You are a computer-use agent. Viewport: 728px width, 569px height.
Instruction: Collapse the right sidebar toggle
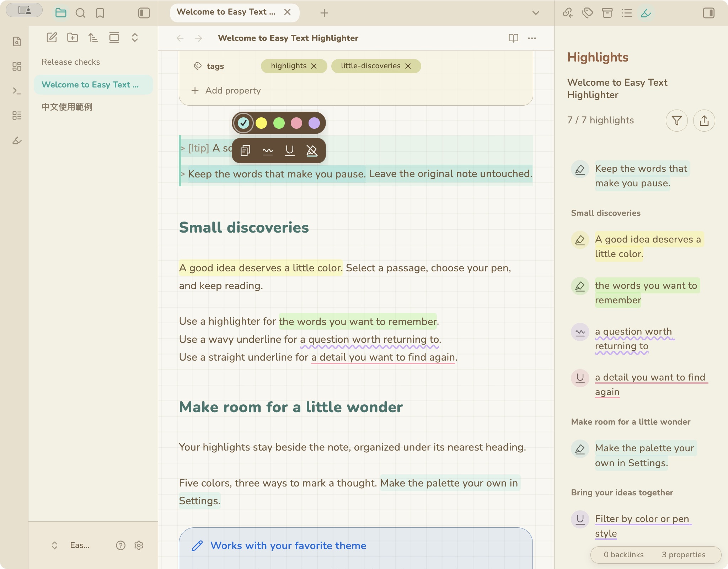[x=708, y=13]
